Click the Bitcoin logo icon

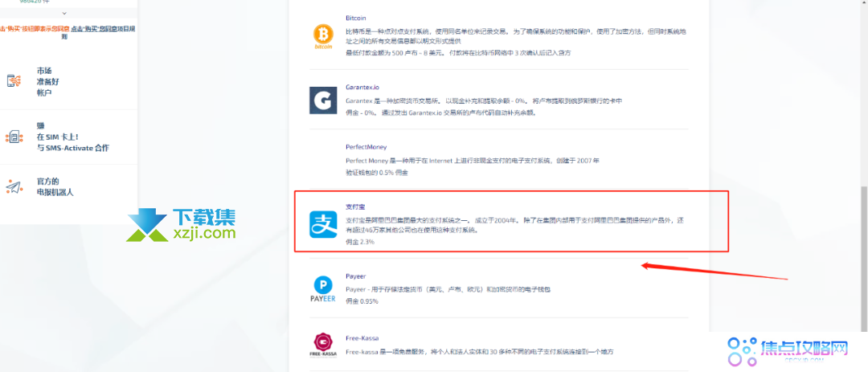[323, 36]
